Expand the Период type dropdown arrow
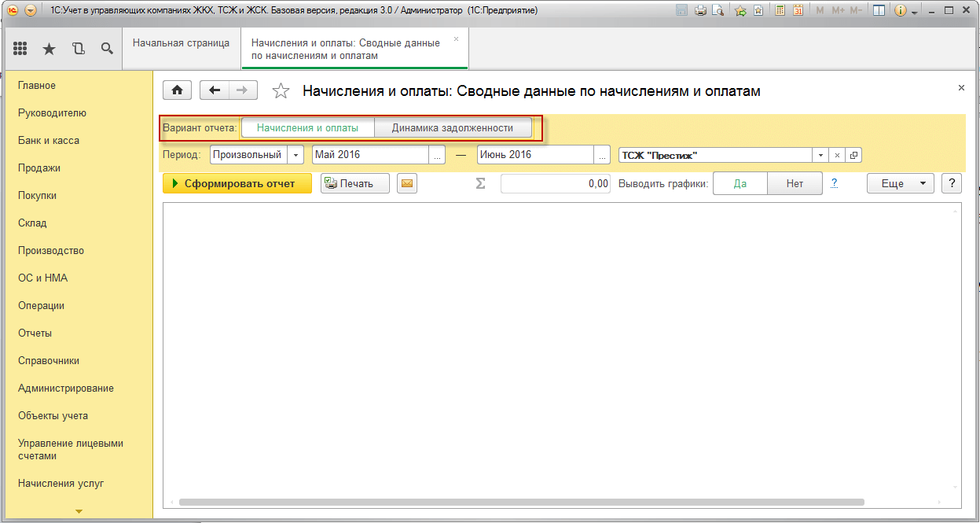The height and width of the screenshot is (523, 980). (x=296, y=155)
